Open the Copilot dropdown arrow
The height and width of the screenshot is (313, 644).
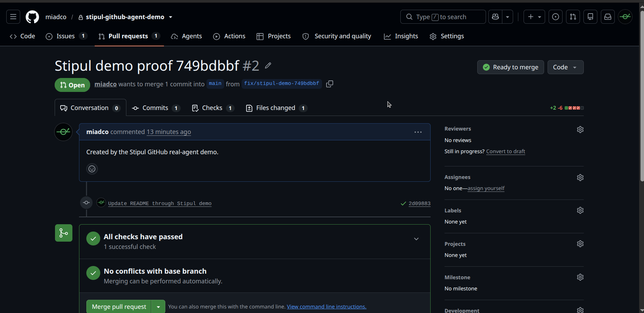(x=508, y=17)
